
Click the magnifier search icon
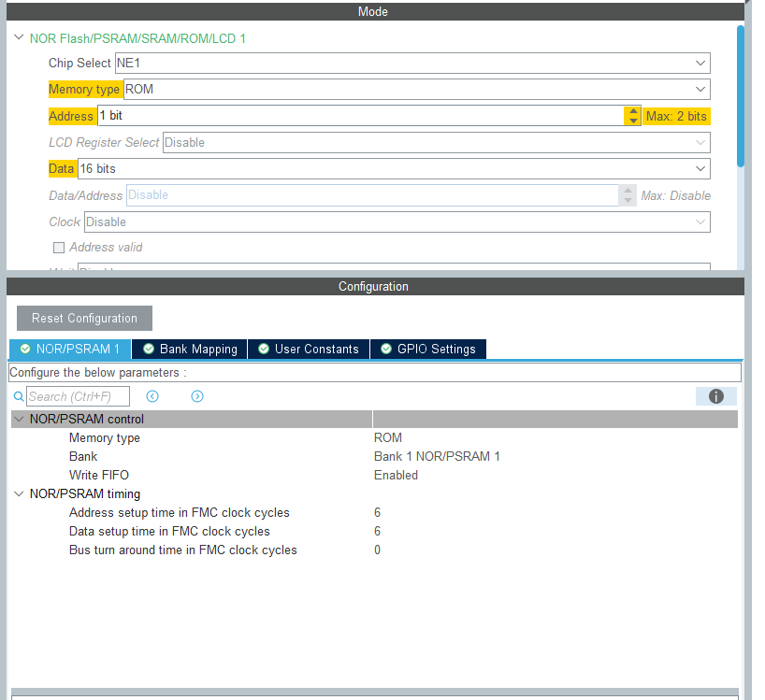[x=19, y=396]
